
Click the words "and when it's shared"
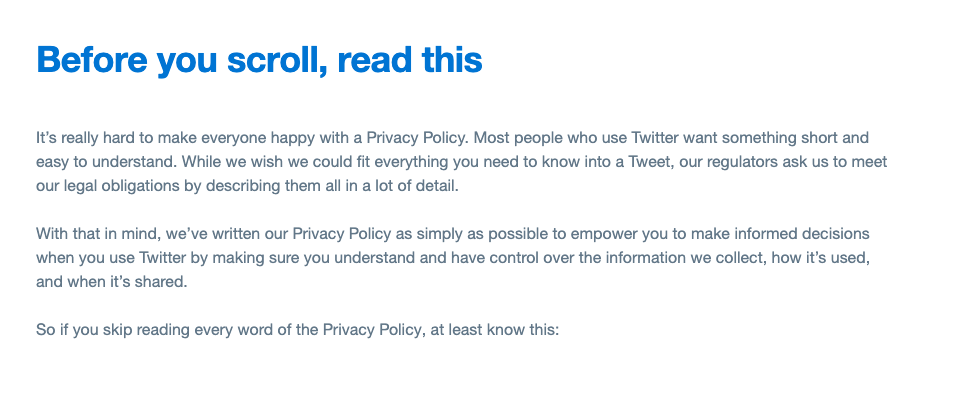coord(112,282)
